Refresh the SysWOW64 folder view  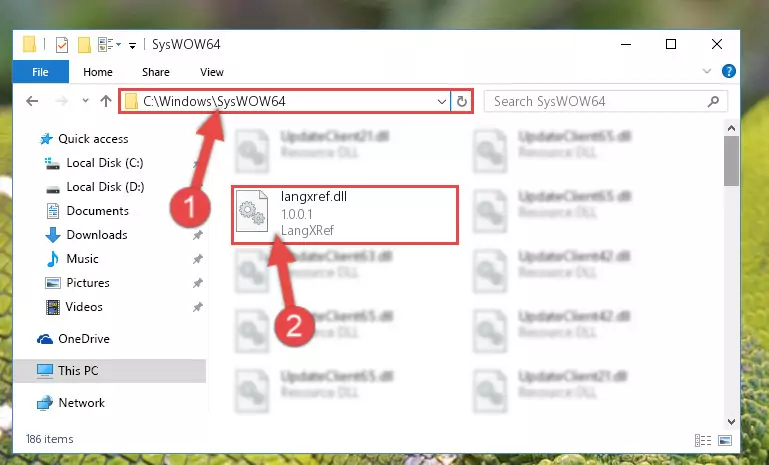click(461, 102)
